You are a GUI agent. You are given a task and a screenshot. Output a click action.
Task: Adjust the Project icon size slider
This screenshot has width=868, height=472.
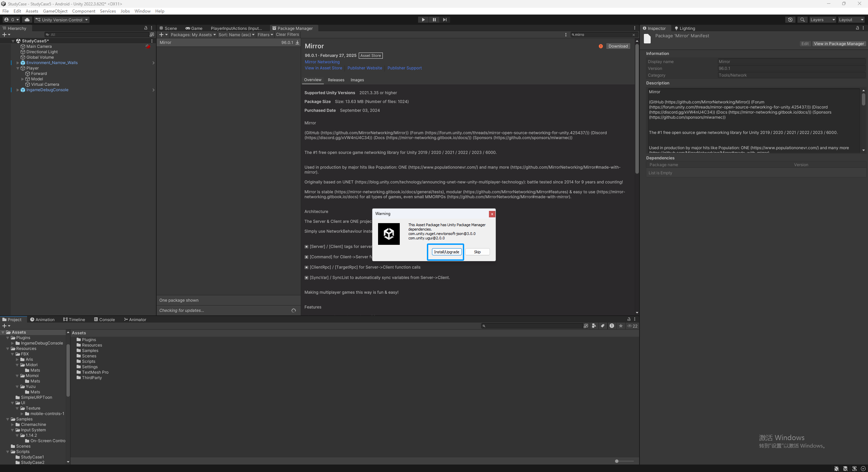tap(617, 461)
